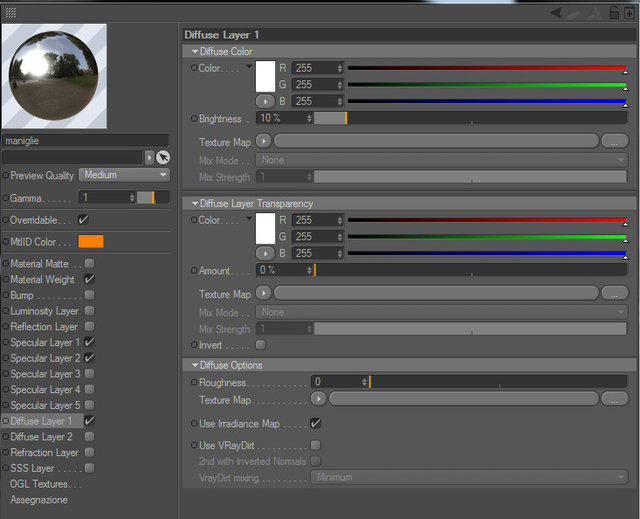Viewport: 640px width, 519px height.
Task: Click the new panel plus icon
Action: 629,13
